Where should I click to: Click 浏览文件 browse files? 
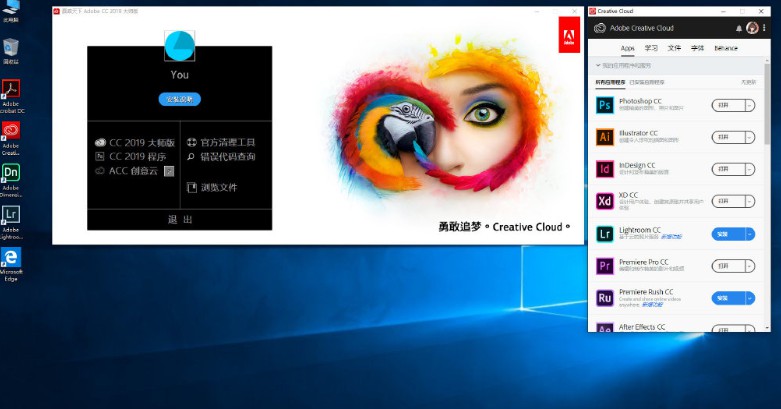(212, 187)
